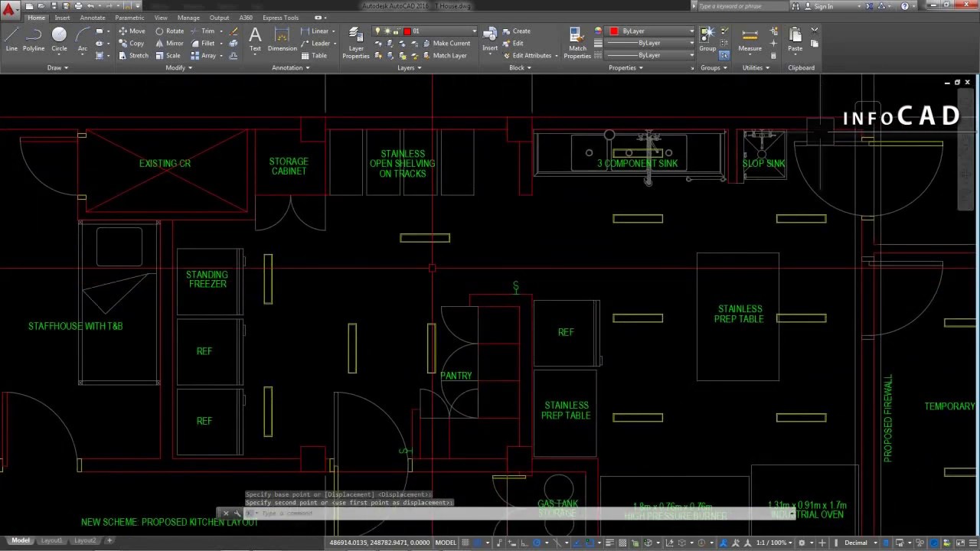The width and height of the screenshot is (980, 551).
Task: Select the Dimension tool
Action: (x=282, y=40)
